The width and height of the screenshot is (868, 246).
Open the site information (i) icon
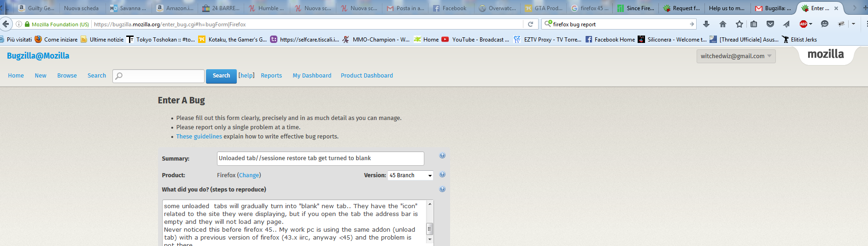(19, 24)
